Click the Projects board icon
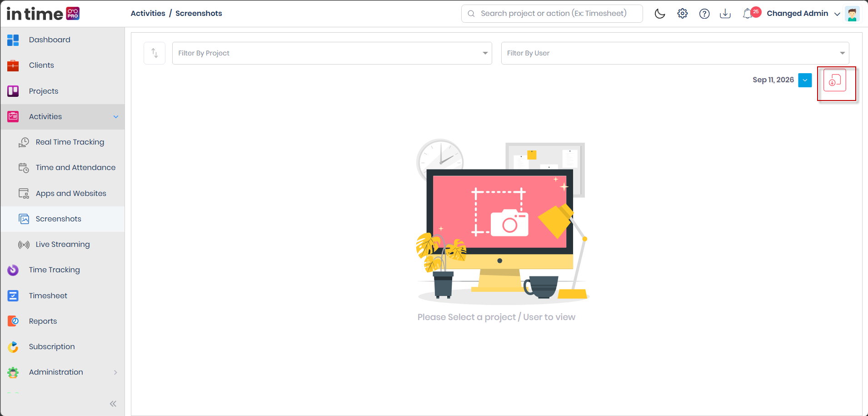This screenshot has width=868, height=416. pos(13,91)
